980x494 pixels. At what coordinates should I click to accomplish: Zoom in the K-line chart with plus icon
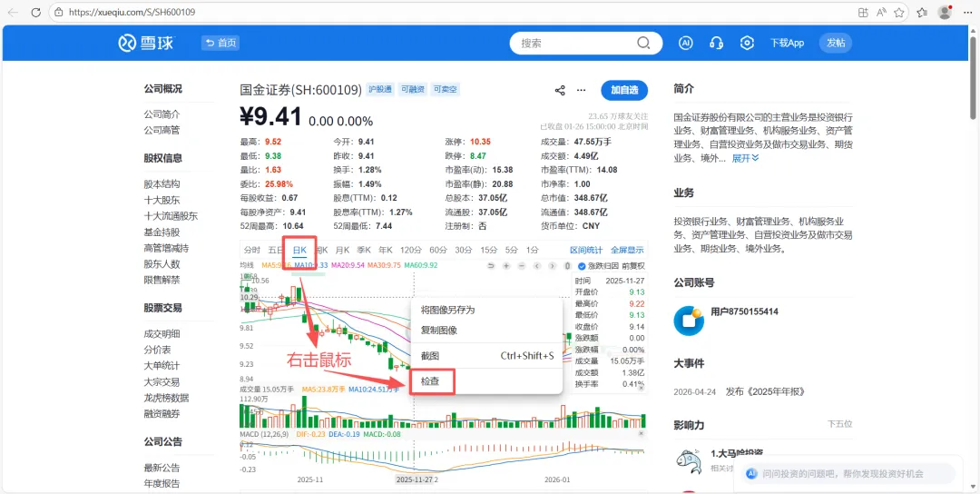point(506,266)
